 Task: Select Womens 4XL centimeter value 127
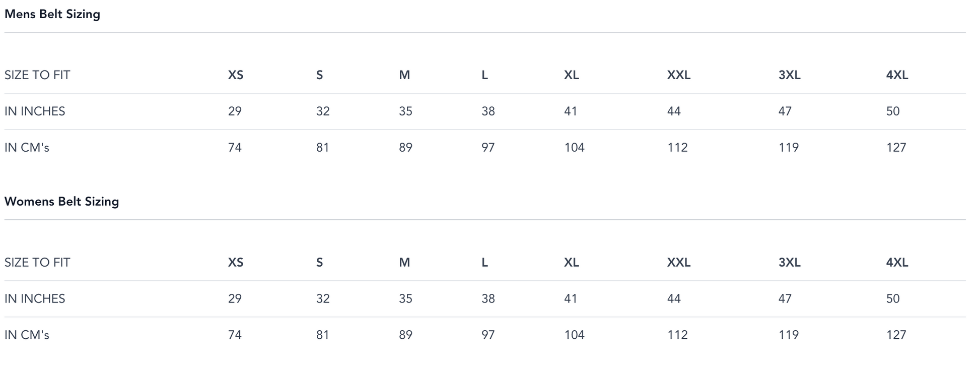896,335
